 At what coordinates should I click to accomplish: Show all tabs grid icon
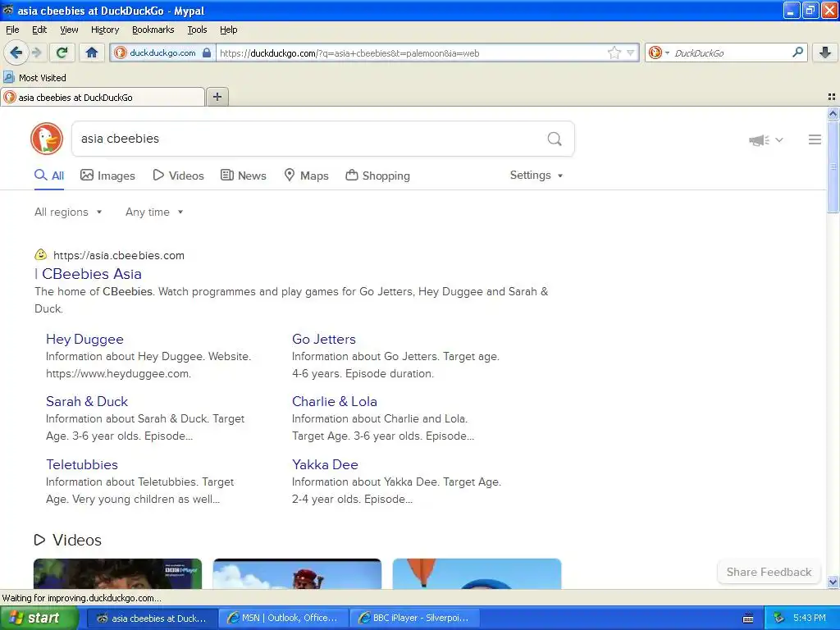point(832,97)
